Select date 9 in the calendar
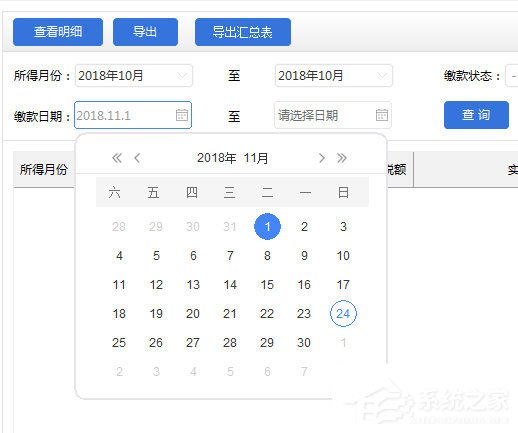Screen dimensions: 518x433 (304, 256)
